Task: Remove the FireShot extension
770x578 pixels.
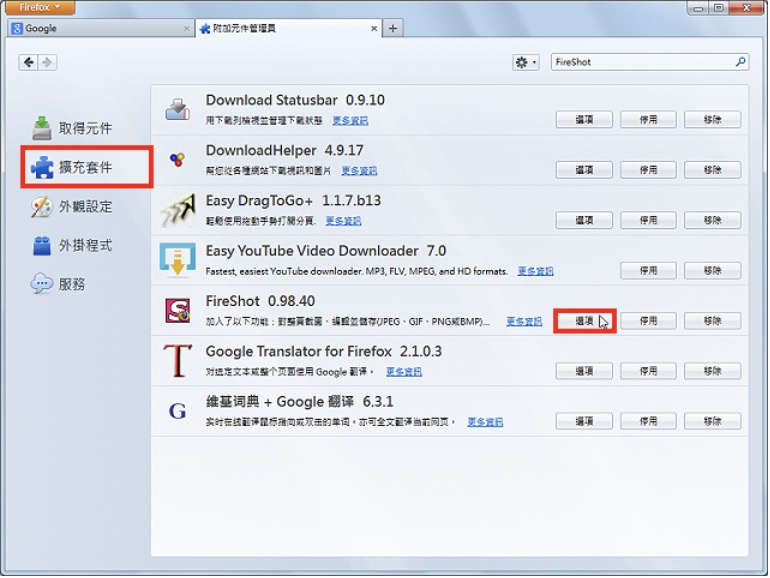Action: click(x=713, y=321)
